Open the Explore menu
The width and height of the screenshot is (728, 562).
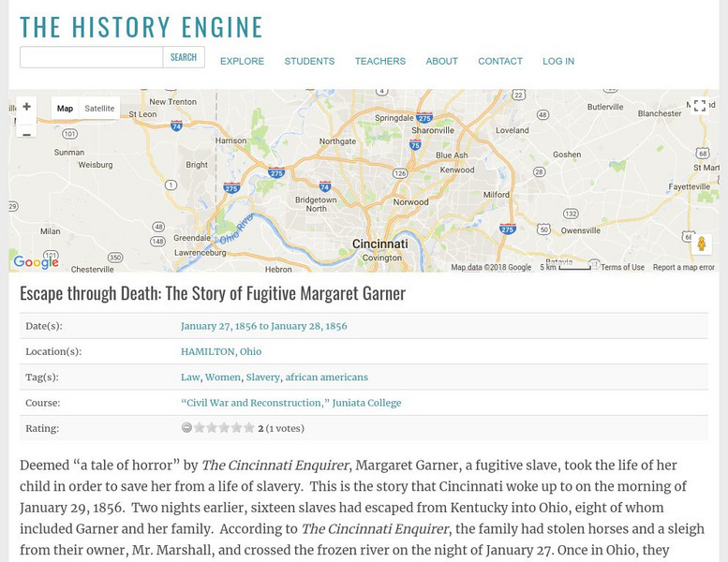pyautogui.click(x=242, y=62)
